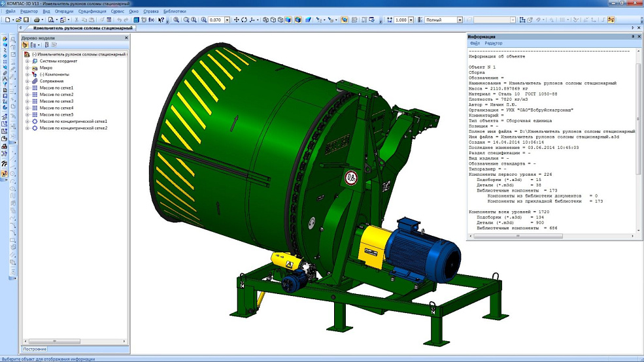Click the Редактор link in Информация window

(x=494, y=44)
